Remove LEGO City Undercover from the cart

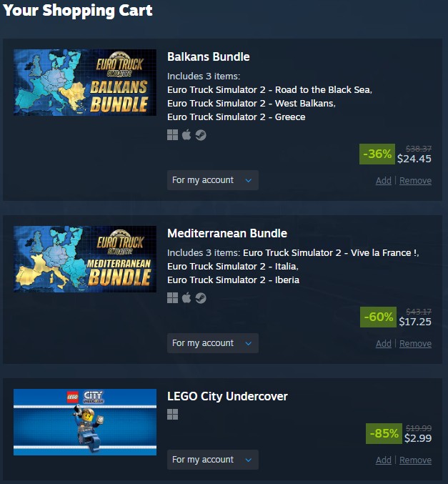[x=415, y=460]
